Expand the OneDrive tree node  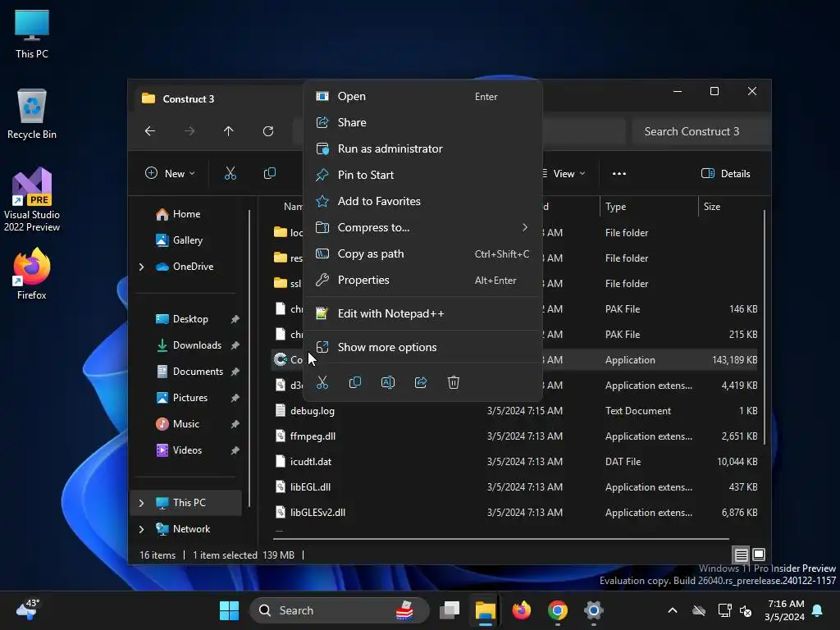point(141,267)
